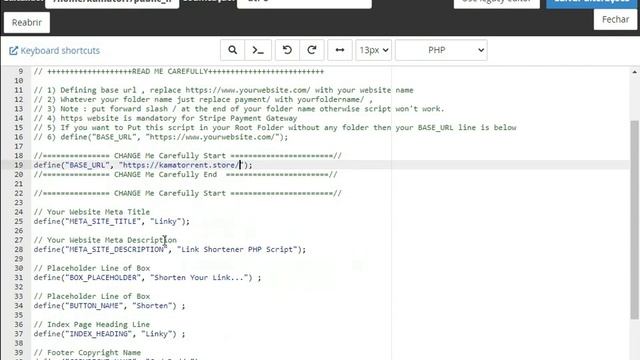
Task: Click the encoding field at top
Action: (x=304, y=3)
